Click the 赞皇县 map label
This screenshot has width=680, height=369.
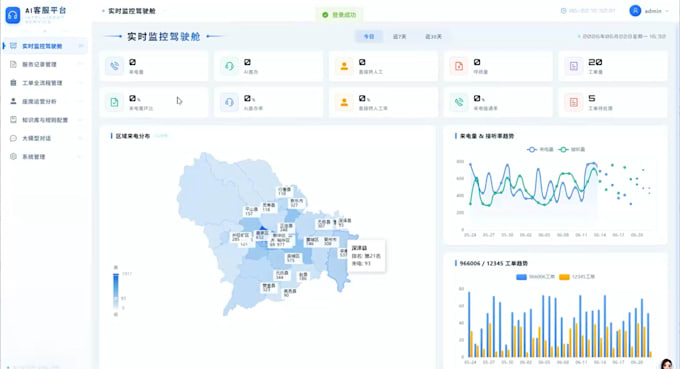(x=268, y=287)
